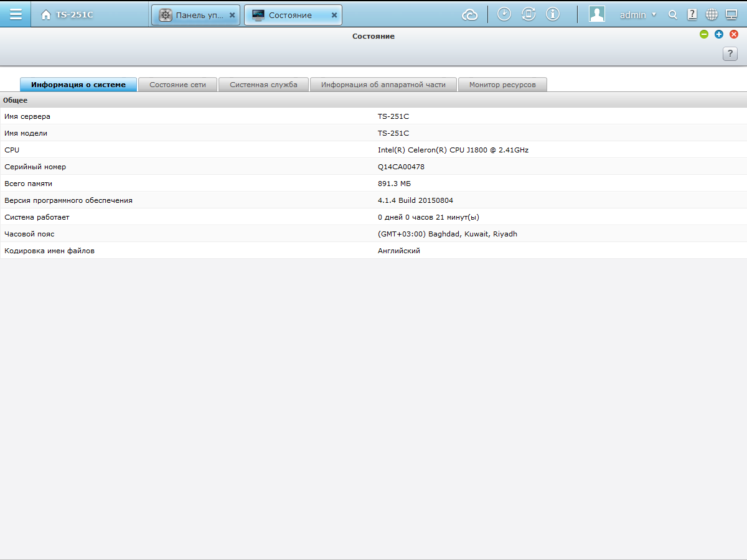Click memory value 891.3 МБ
Viewport: 747px width, 560px height.
click(x=394, y=184)
